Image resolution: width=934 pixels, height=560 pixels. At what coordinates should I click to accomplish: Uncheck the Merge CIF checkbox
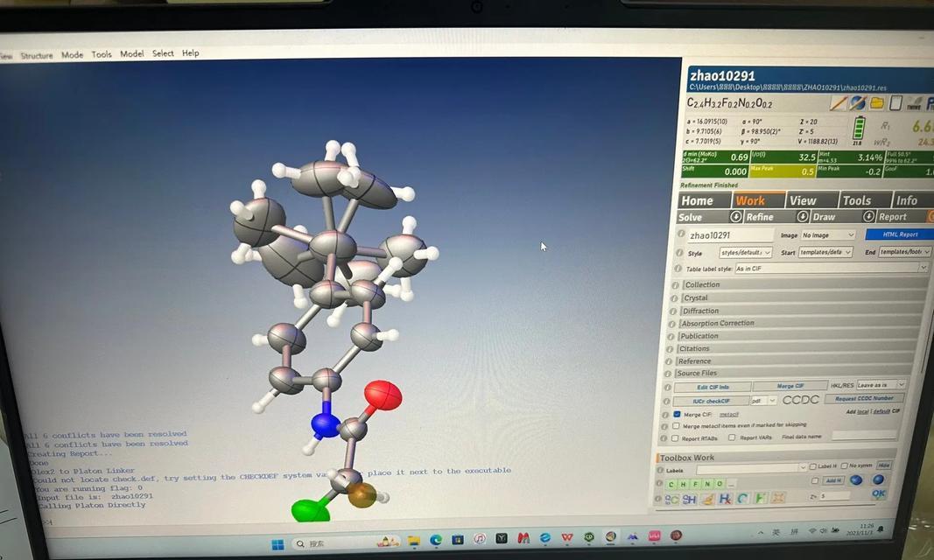677,414
